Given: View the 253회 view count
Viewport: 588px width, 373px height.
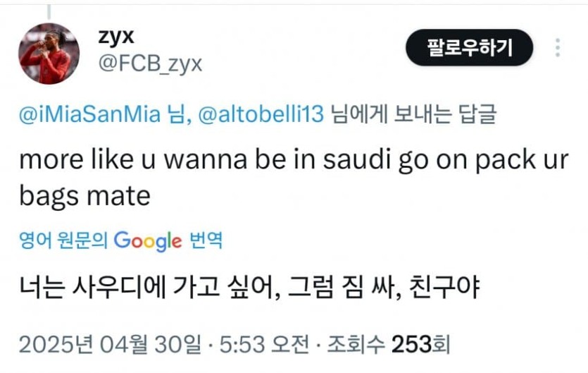Looking at the screenshot, I should click(421, 345).
